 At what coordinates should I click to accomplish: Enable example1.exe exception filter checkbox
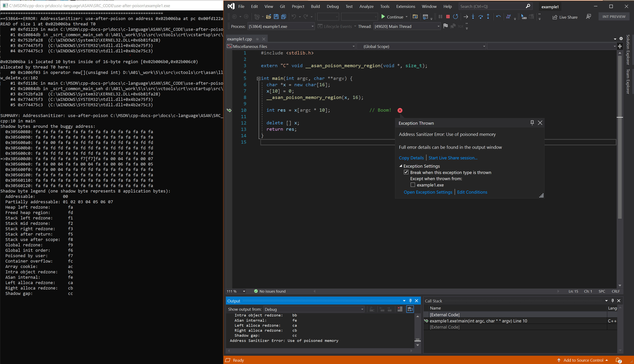[x=413, y=185]
